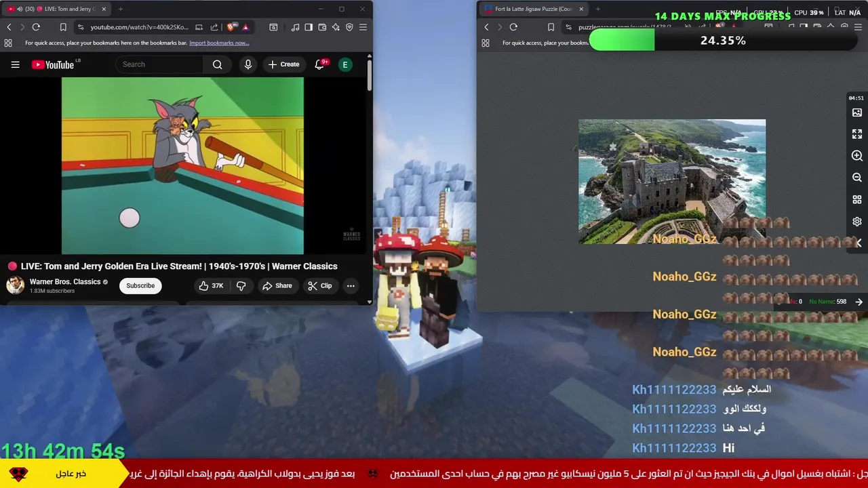Go back in the YouTube browser window
The width and height of the screenshot is (868, 488).
(x=9, y=27)
